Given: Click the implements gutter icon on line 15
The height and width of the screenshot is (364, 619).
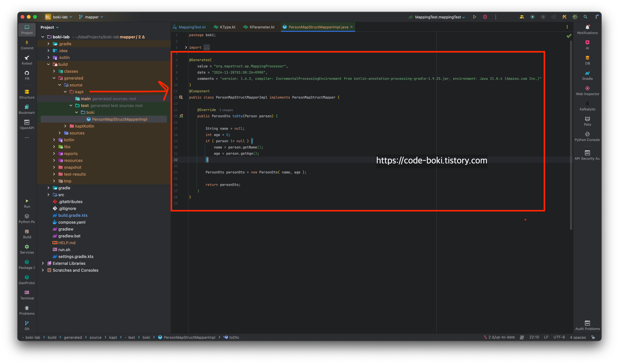Looking at the screenshot, I should tap(181, 116).
